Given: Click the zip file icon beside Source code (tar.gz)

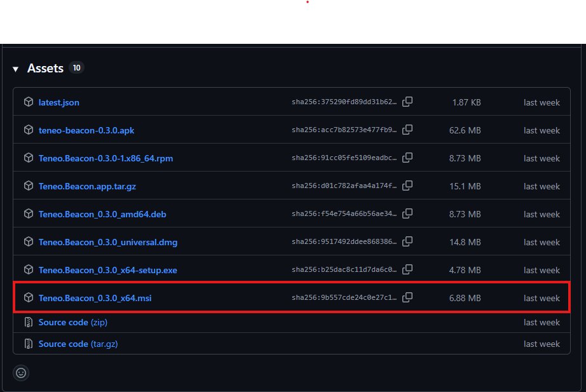Looking at the screenshot, I should click(29, 344).
